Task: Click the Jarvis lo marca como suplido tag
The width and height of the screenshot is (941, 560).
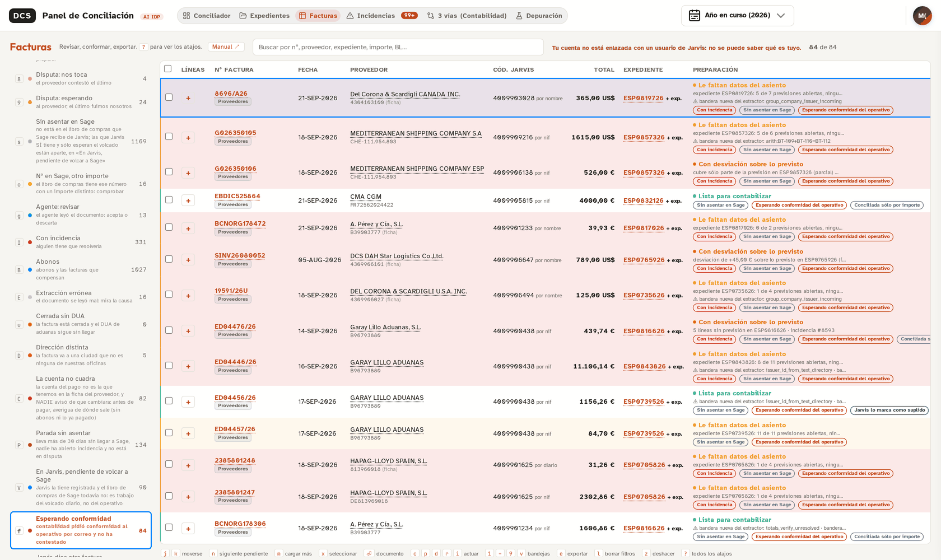Action: (x=889, y=410)
